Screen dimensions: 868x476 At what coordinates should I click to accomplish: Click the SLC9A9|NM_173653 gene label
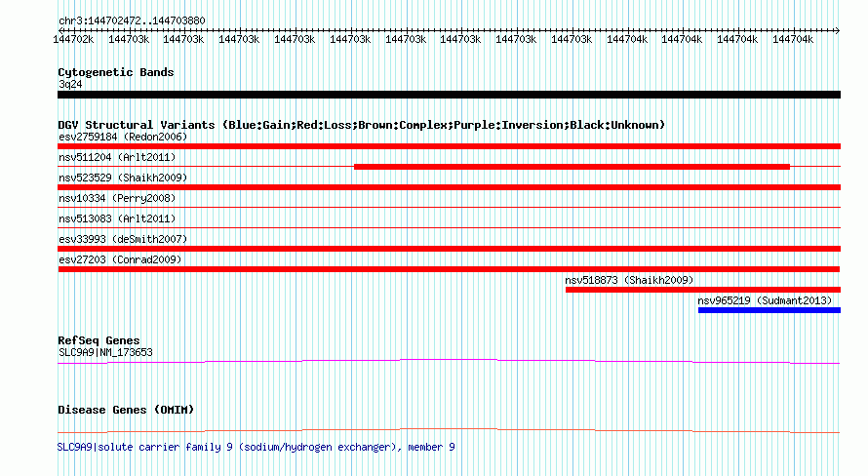pos(105,352)
